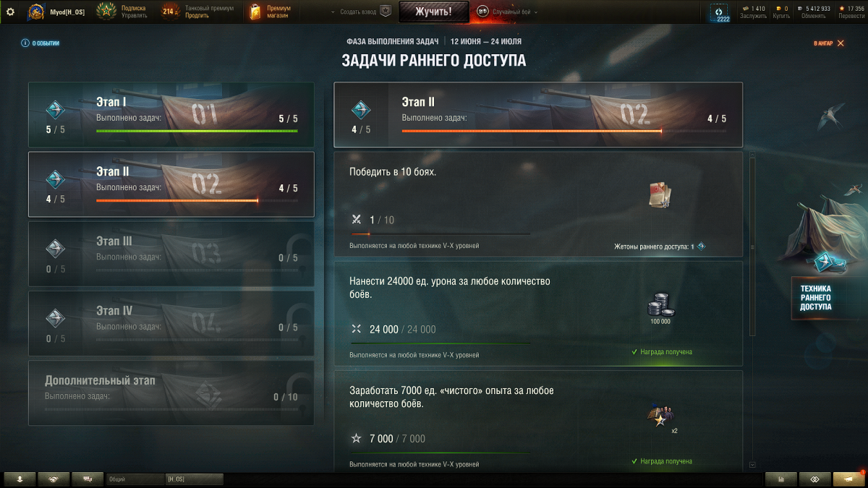Open the settings gear menu

(x=10, y=12)
